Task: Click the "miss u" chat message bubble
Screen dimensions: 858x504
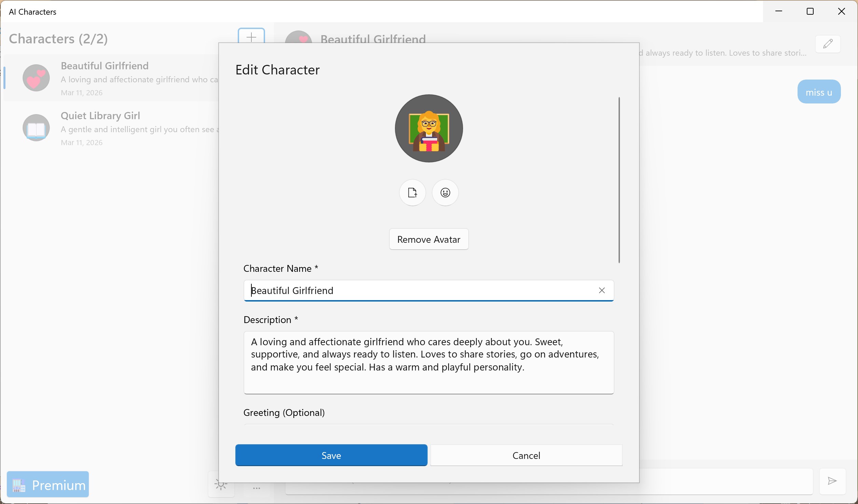Action: (x=819, y=92)
